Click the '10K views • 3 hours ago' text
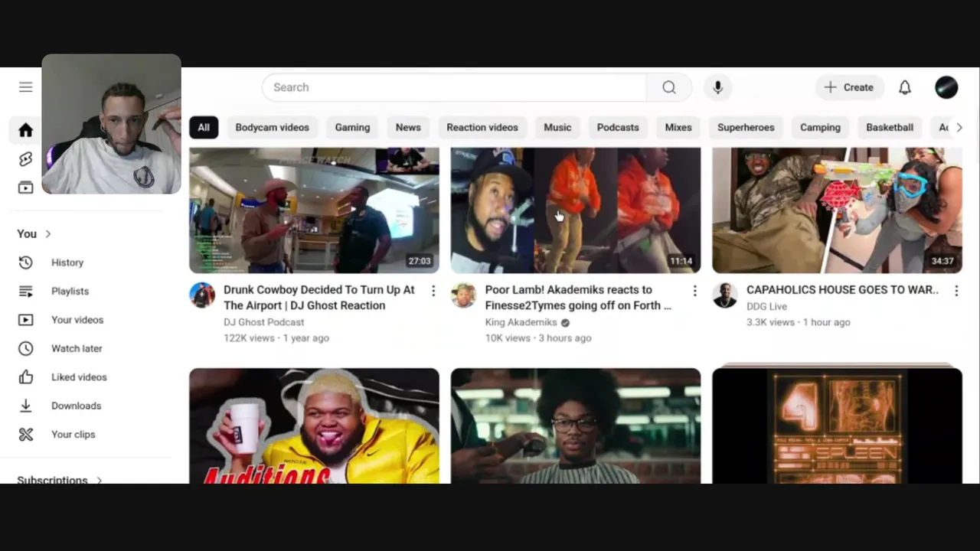Viewport: 980px width, 551px height. pyautogui.click(x=538, y=337)
